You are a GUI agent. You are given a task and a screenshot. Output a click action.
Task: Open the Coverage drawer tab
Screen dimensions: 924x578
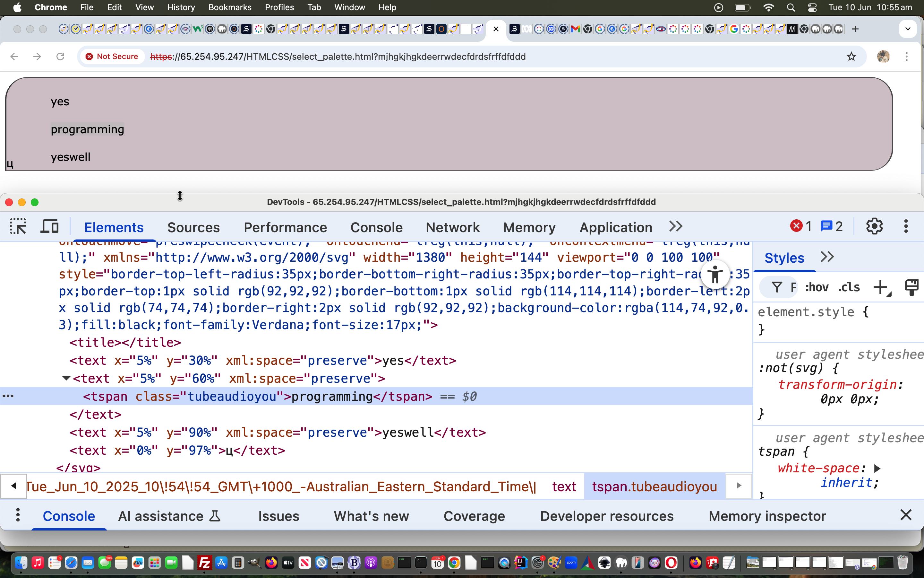pos(474,516)
